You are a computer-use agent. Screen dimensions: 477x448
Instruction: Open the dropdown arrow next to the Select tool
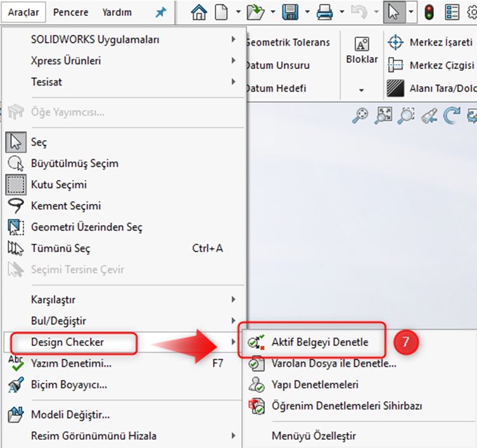pos(411,12)
